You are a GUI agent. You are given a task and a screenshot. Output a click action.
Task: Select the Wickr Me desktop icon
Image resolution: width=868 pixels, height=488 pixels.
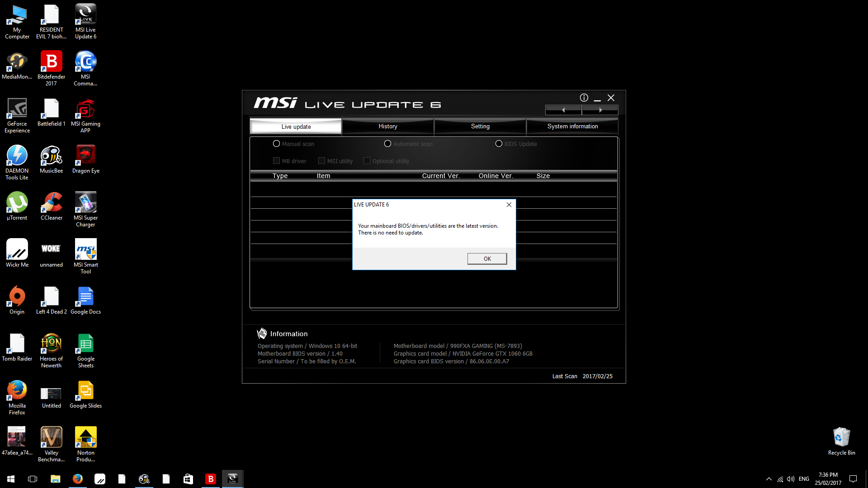click(x=17, y=253)
